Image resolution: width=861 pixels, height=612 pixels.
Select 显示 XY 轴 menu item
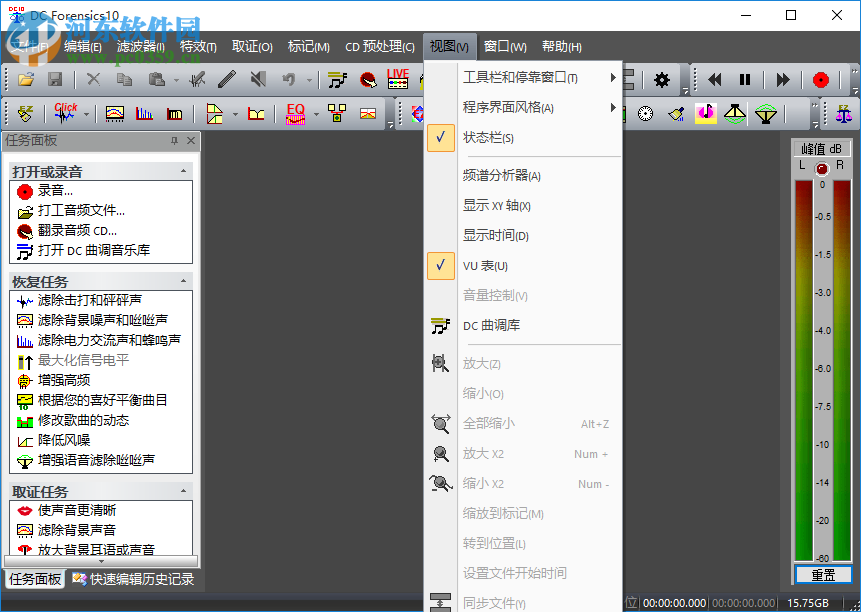point(524,206)
